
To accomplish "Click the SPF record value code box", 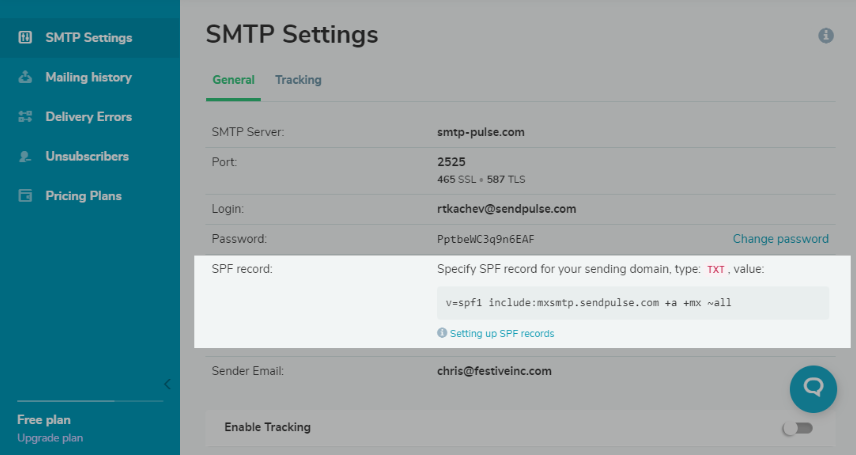I will click(x=633, y=303).
